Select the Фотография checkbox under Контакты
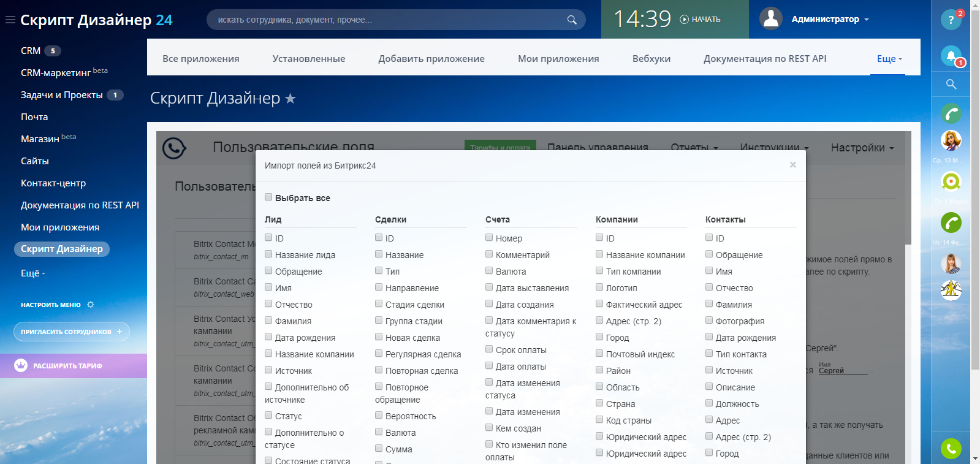Image resolution: width=980 pixels, height=464 pixels. click(709, 320)
